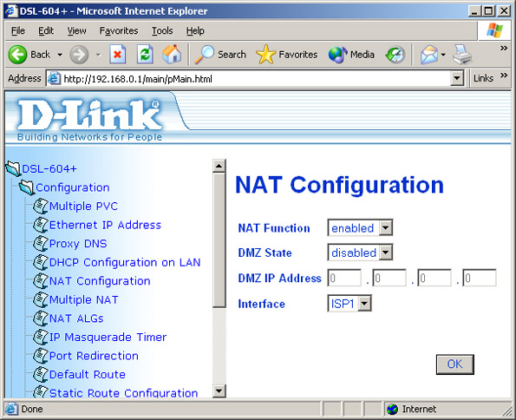The width and height of the screenshot is (516, 420).
Task: Click the second DMZ IP Address octet field
Action: coord(389,278)
